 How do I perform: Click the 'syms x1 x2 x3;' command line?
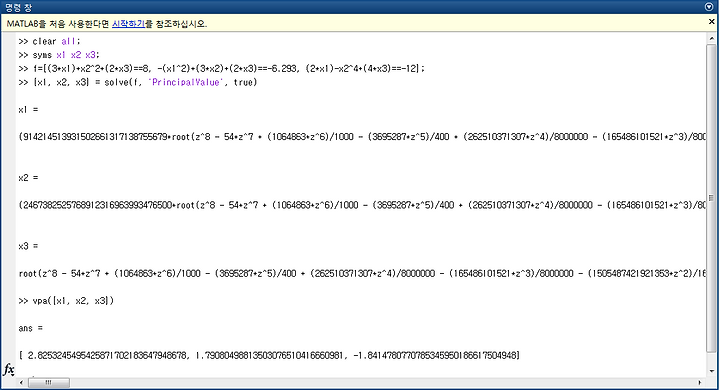pos(59,55)
